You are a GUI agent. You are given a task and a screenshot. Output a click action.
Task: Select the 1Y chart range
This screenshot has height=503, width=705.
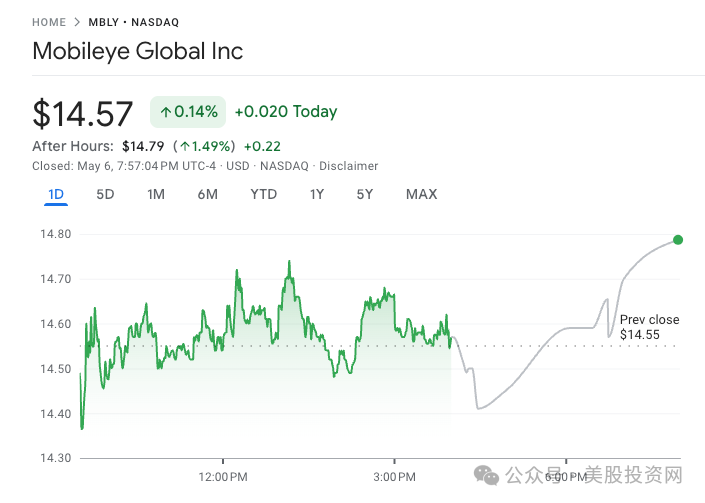[x=316, y=194]
